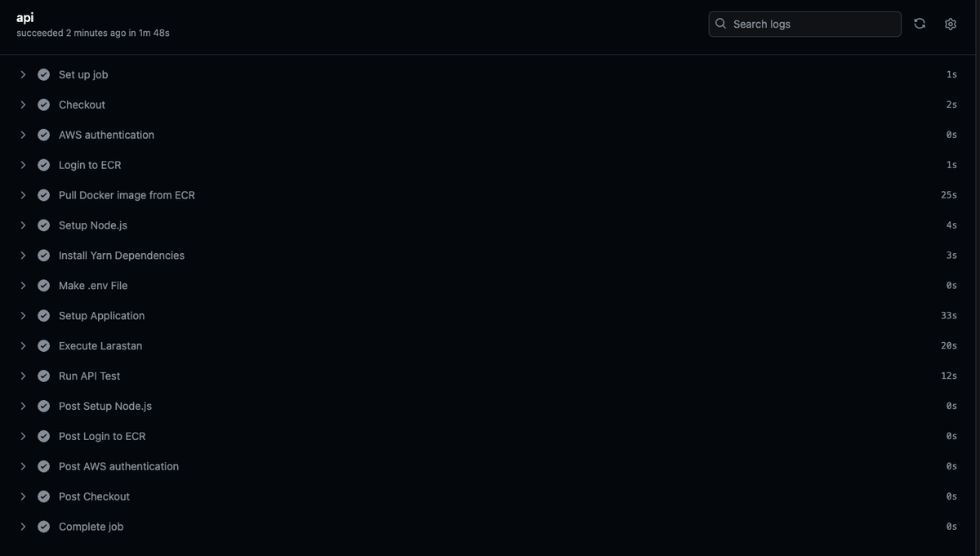This screenshot has width=980, height=556.
Task: Click the success checkmark beside Run API Test
Action: (x=44, y=376)
